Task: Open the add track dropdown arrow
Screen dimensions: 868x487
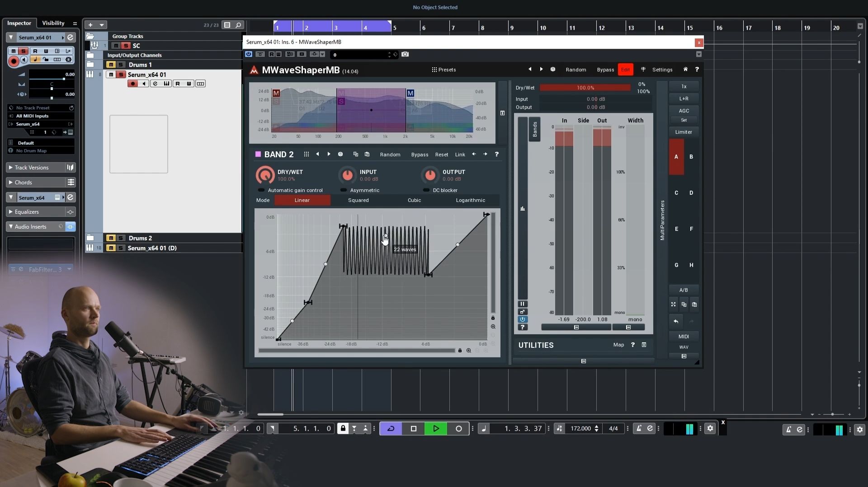Action: tap(102, 25)
